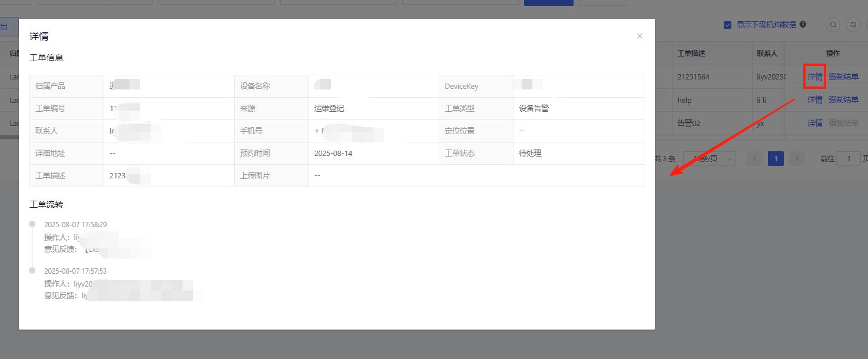Click the solid blue button in the filter bar
The image size is (868, 359).
548,2
